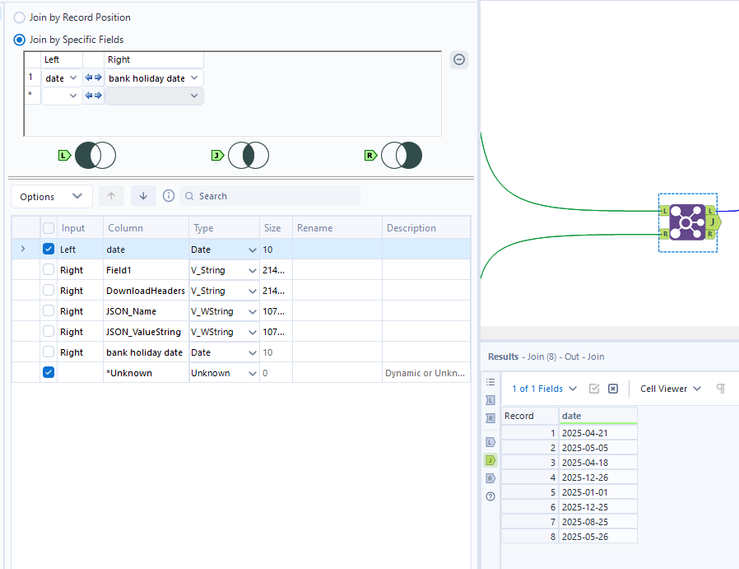Click the Rename cell of the date row
Viewport: 739px width, 569px height.
(x=337, y=249)
